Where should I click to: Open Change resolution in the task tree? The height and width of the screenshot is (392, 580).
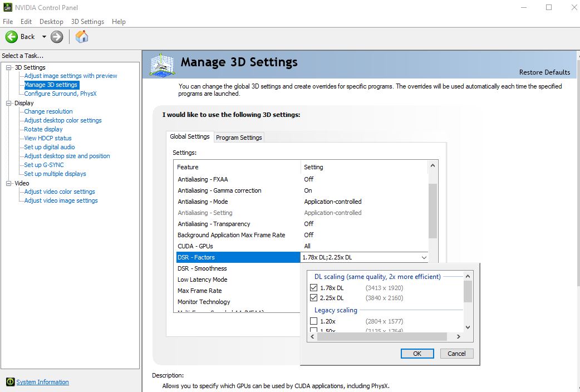(x=48, y=111)
